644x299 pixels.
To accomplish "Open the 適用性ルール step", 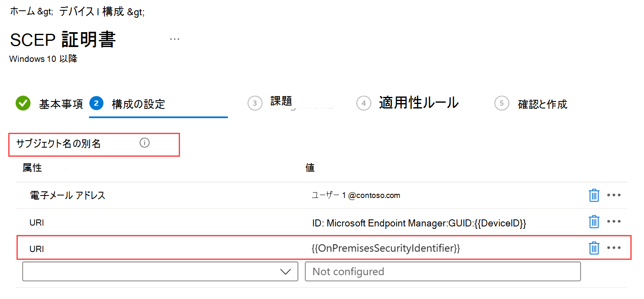I will (x=418, y=102).
